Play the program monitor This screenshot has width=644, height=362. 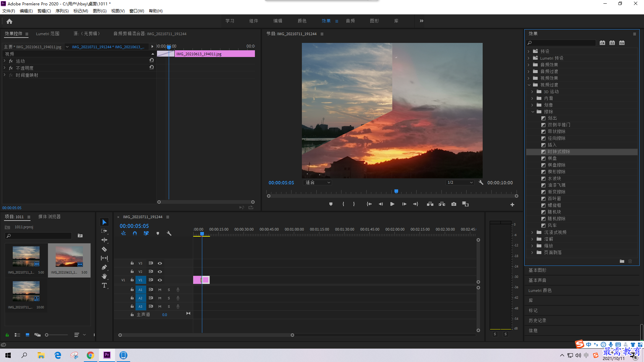click(x=392, y=204)
